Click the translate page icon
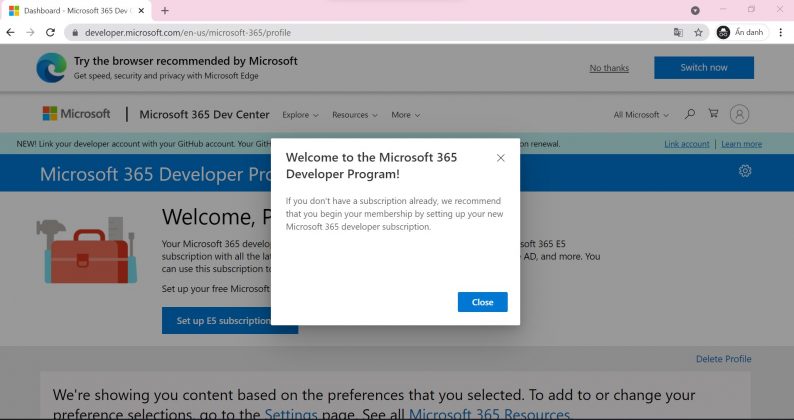This screenshot has height=420, width=794. [678, 32]
